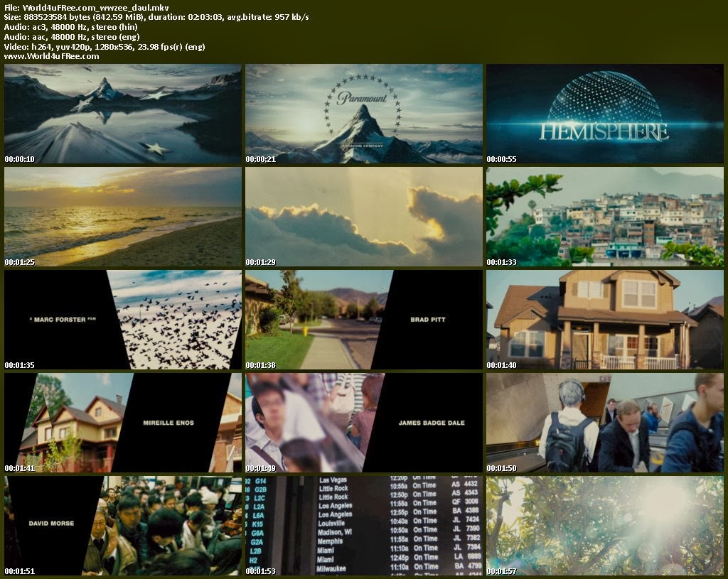This screenshot has height=579, width=728.
Task: Select the cloud frame at 00:01:29
Action: click(364, 217)
